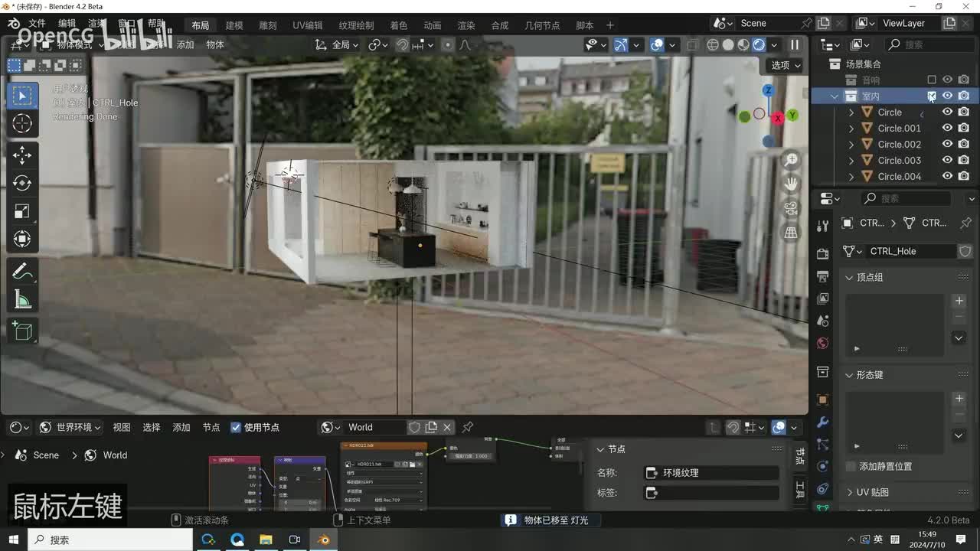Open the Tool properties tab
Image resolution: width=980 pixels, height=551 pixels.
pos(823,226)
